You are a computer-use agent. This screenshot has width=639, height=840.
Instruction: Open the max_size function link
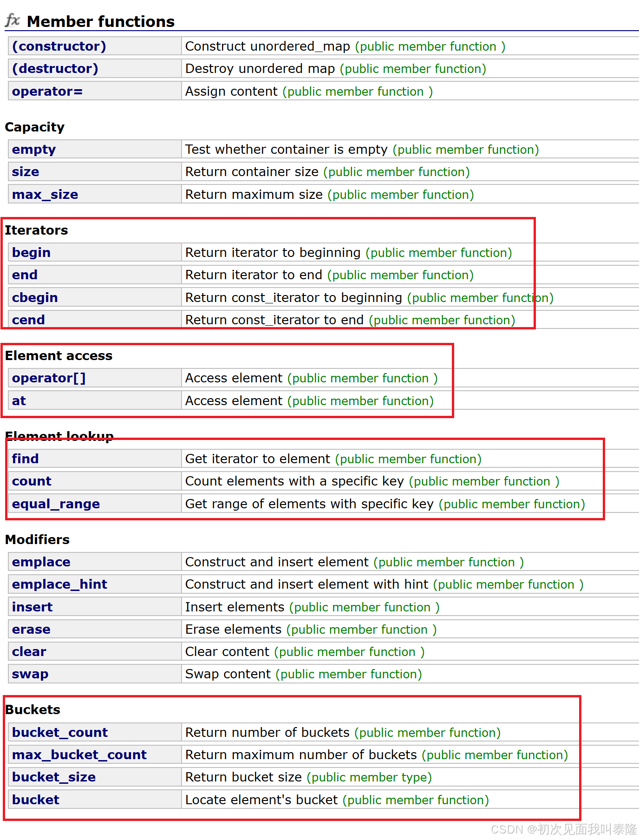[45, 195]
